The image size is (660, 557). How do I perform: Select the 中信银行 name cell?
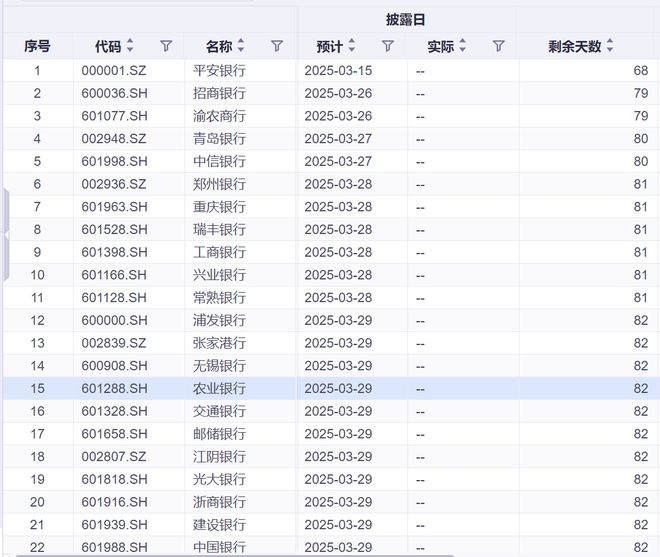pos(219,161)
